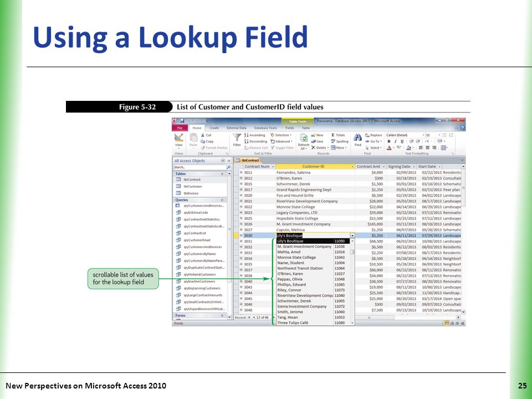Viewport: 532px width, 399px height.
Task: Click the Save icon in Quick Access Toolbar
Action: (182, 121)
